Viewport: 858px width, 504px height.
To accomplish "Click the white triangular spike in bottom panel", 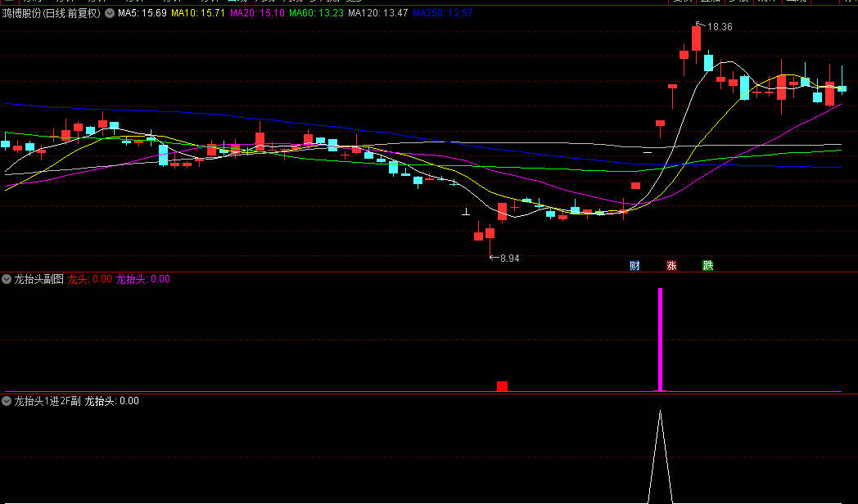I will click(660, 458).
